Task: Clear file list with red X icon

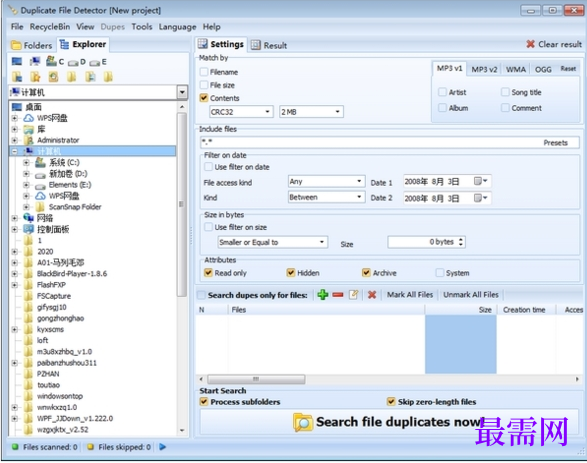Action: tap(372, 295)
